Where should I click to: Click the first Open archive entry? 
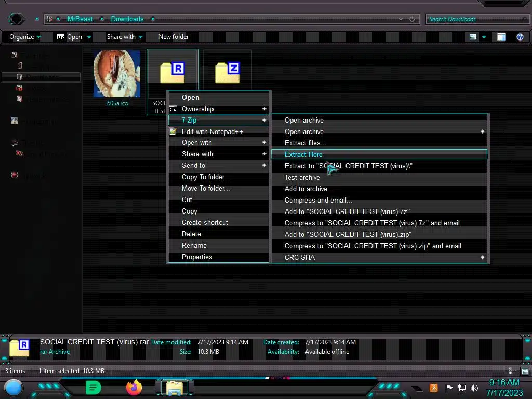(x=379, y=121)
